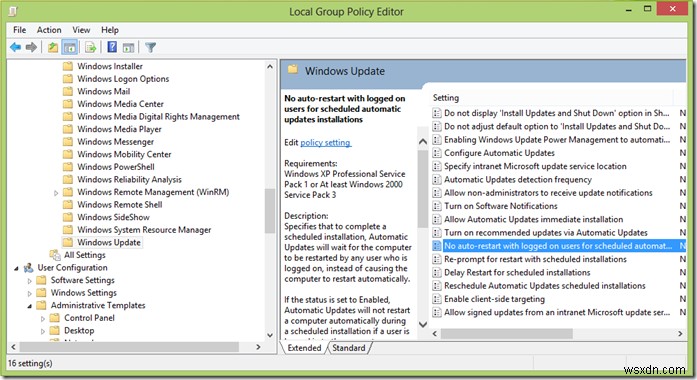Screen dimensions: 697x380
Task: Click the description pane's scroll down arrow
Action: (x=423, y=324)
